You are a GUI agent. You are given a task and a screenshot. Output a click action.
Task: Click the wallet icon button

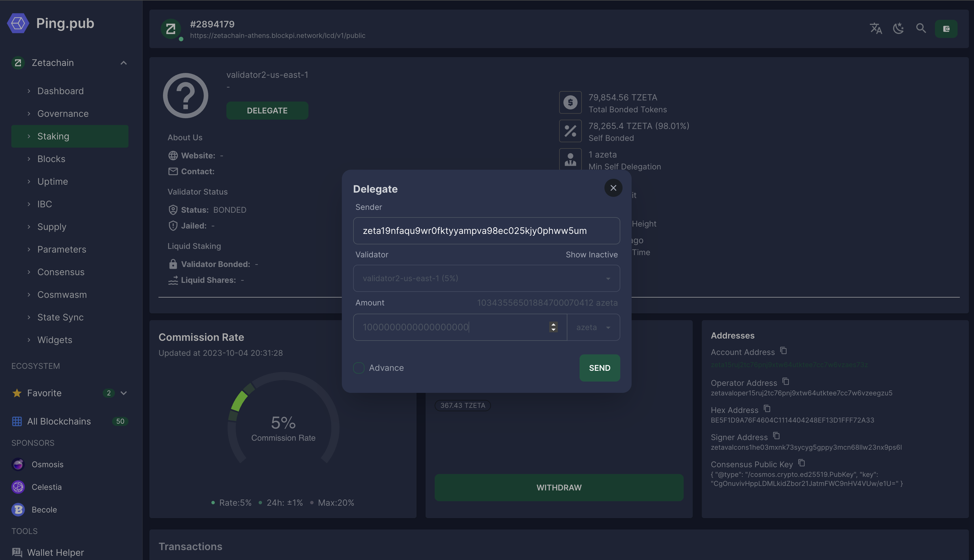pos(946,29)
